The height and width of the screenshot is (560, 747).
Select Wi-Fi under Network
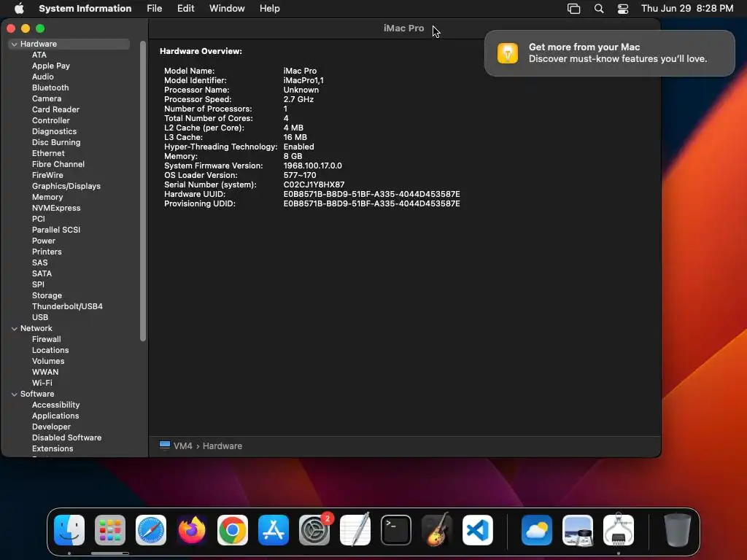tap(42, 383)
